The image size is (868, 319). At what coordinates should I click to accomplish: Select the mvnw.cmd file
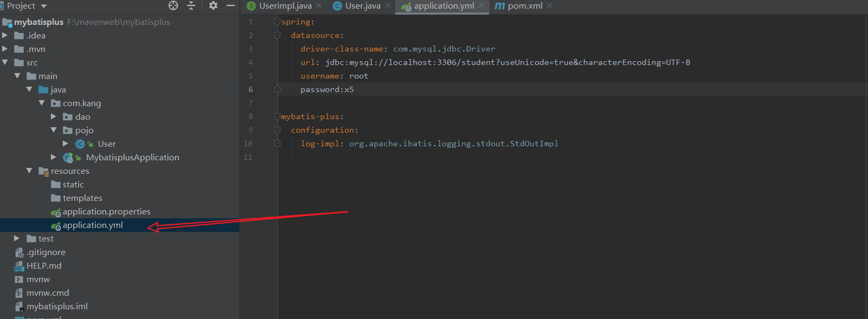48,293
